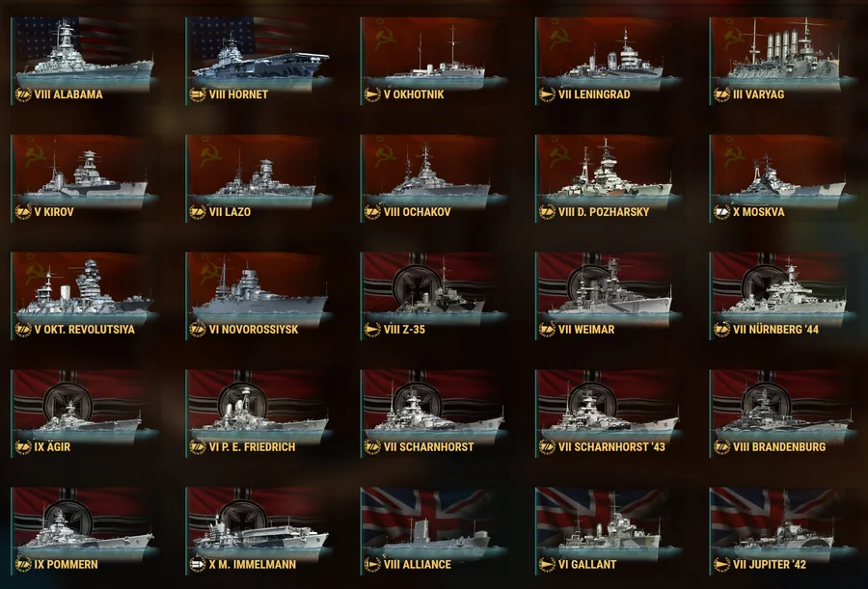
Task: Click the destroyer icon beside VIII Z-35
Action: click(372, 330)
